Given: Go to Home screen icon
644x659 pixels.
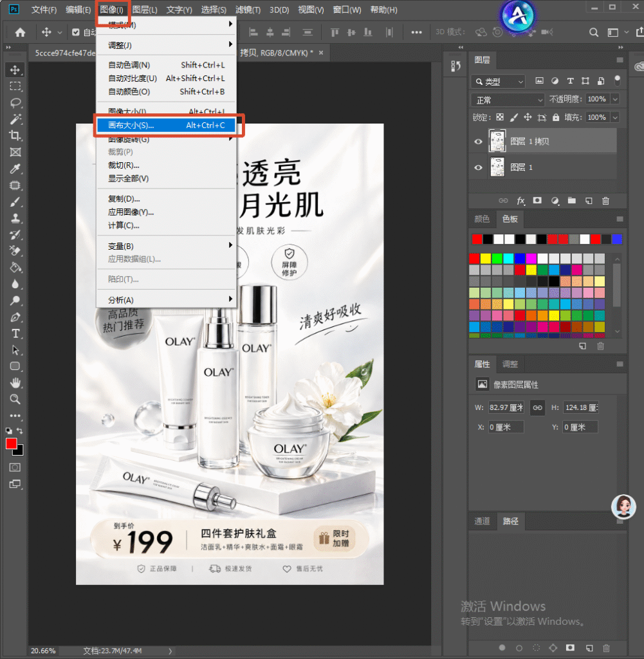Looking at the screenshot, I should point(20,32).
